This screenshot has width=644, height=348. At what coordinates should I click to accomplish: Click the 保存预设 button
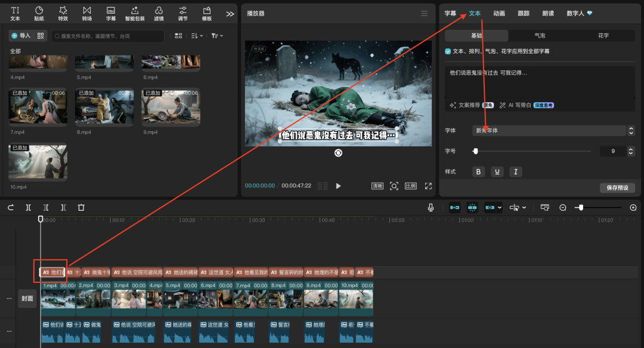617,187
